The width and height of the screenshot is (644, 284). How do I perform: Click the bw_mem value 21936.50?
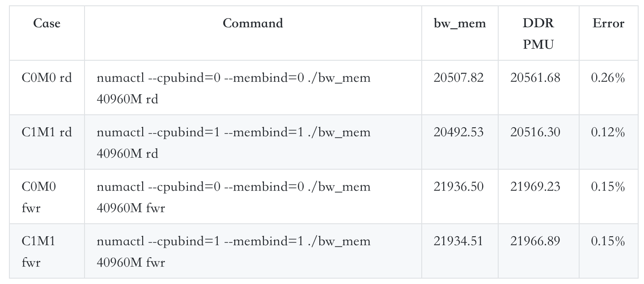click(x=458, y=187)
